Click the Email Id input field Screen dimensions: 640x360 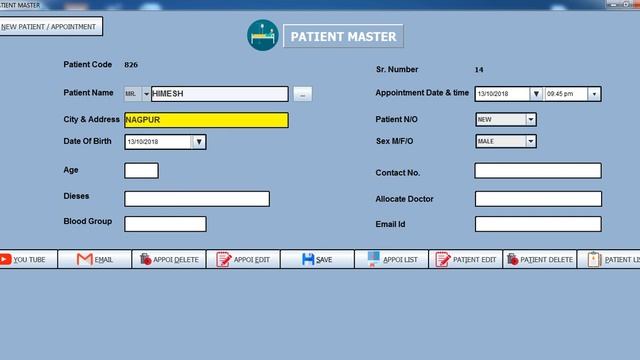coord(538,224)
